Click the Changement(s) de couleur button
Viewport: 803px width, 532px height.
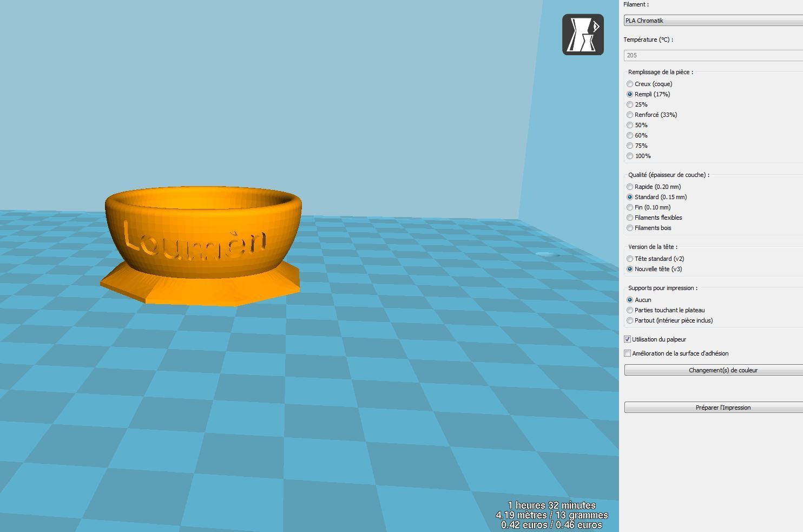pos(714,370)
